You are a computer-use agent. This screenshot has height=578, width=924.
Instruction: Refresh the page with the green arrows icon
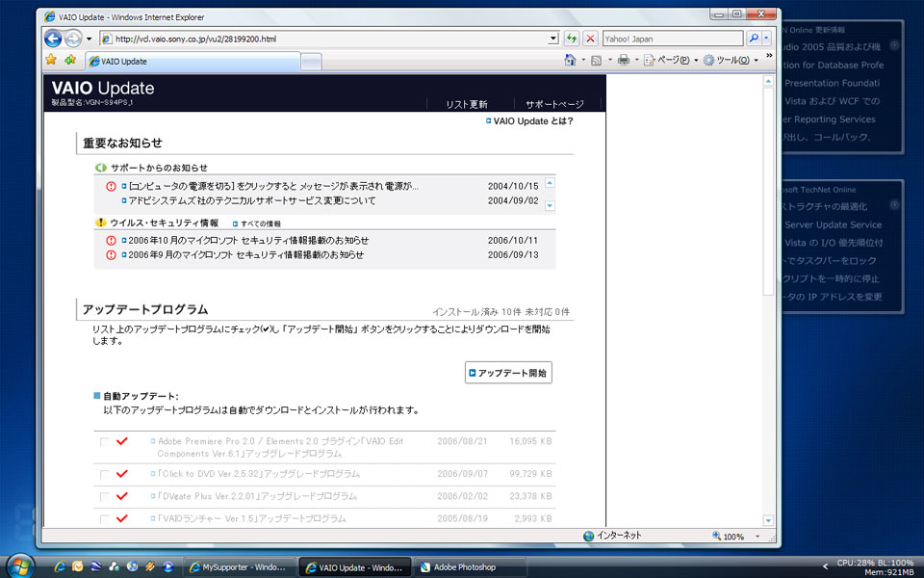571,39
